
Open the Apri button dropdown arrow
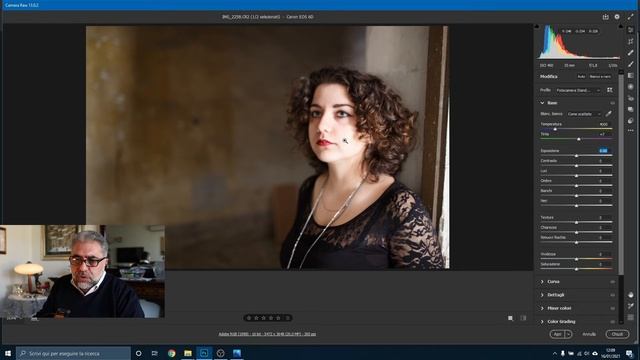568,334
